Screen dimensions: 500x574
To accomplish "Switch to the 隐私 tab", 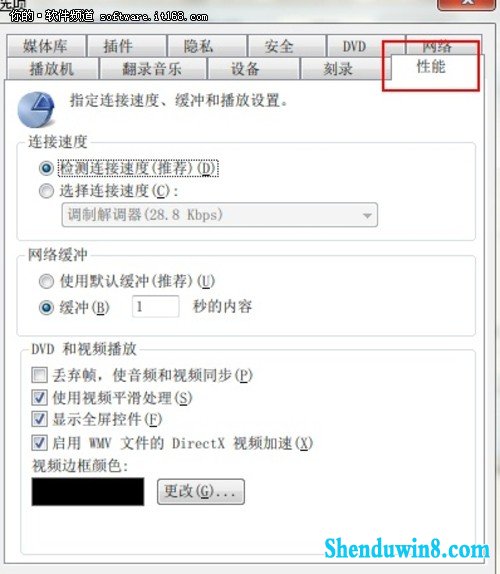I will click(207, 46).
